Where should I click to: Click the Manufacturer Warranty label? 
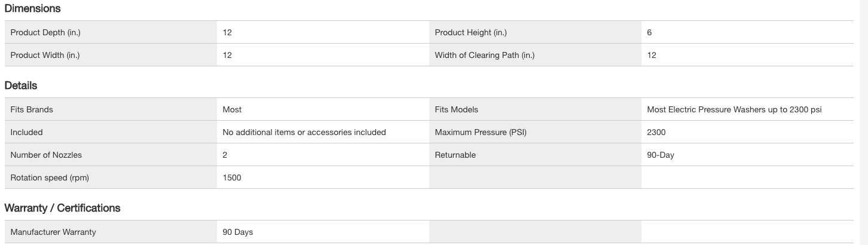[53, 232]
